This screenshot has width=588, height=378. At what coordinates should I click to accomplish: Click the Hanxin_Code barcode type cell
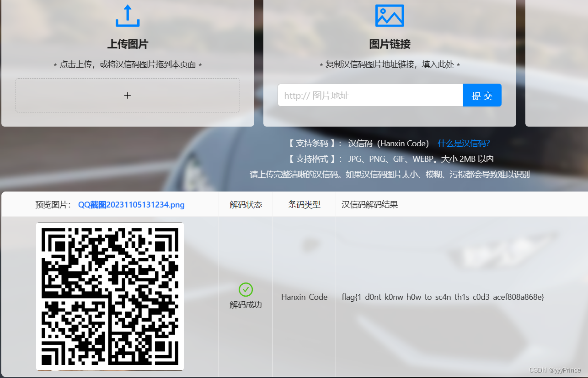pyautogui.click(x=304, y=297)
